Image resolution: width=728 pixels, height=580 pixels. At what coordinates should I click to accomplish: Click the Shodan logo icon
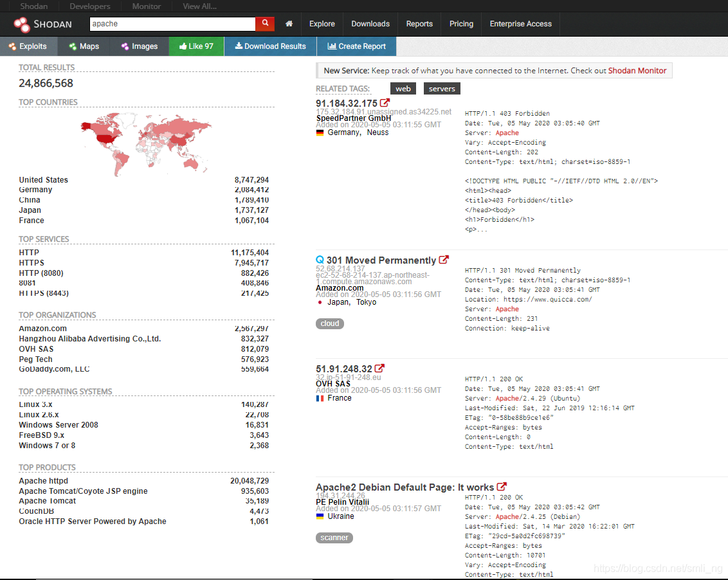click(21, 24)
